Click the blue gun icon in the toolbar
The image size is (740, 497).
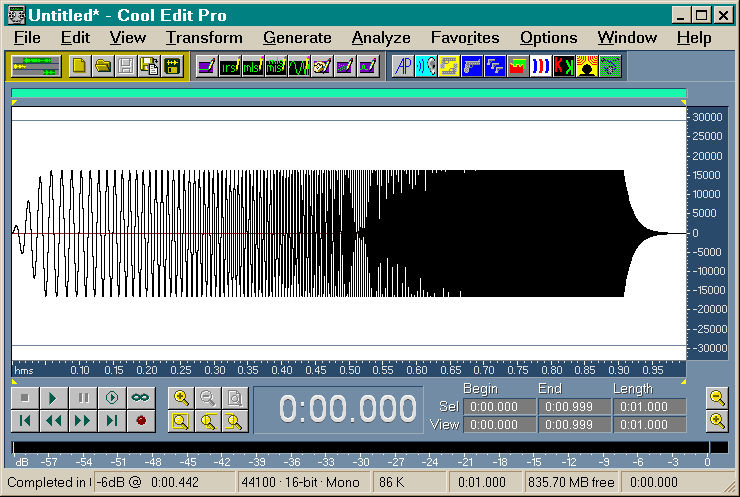click(472, 66)
